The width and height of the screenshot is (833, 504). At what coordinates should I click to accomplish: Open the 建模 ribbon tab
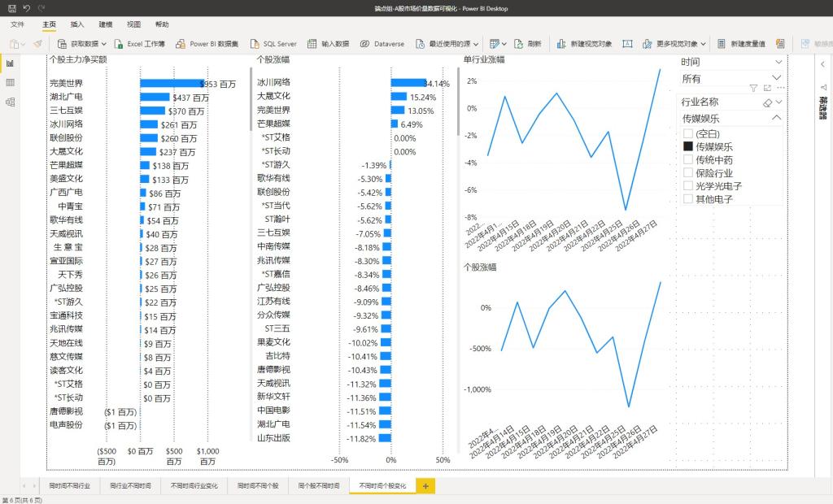coord(106,25)
